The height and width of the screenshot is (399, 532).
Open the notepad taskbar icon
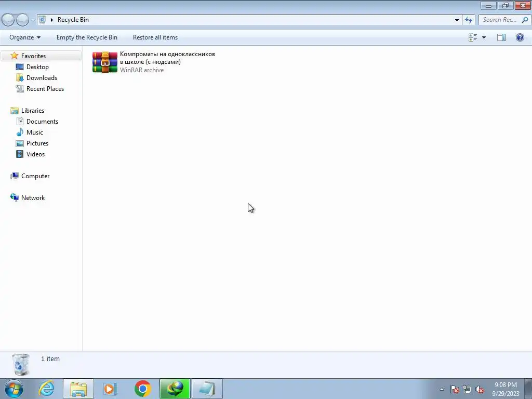point(207,389)
